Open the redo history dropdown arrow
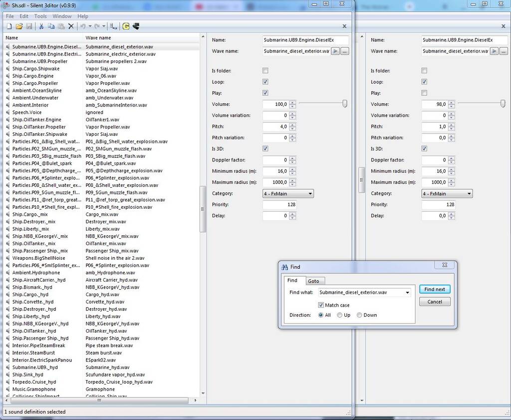 (104, 26)
